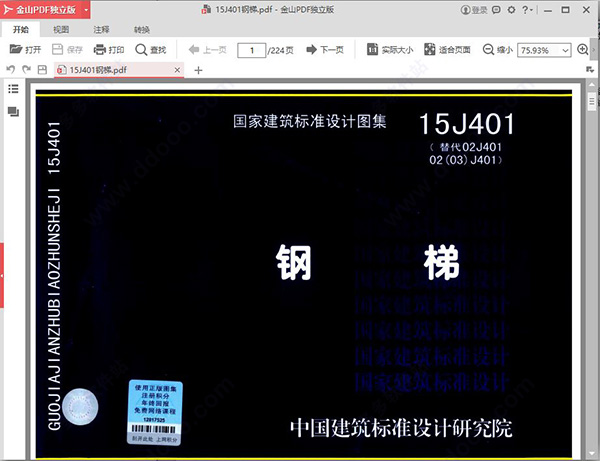The width and height of the screenshot is (600, 461).
Task: Open the 转换 (Convert) tab
Action: pyautogui.click(x=141, y=30)
